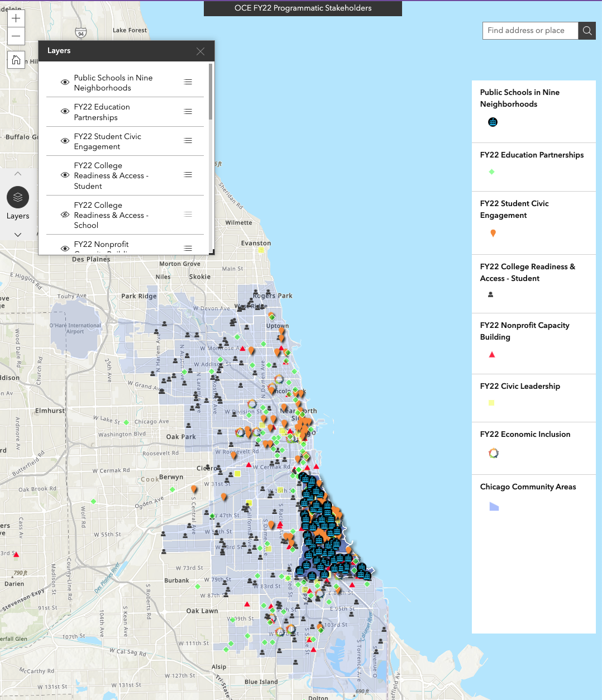Open options for FY22 Education Partnerships layer

188,112
